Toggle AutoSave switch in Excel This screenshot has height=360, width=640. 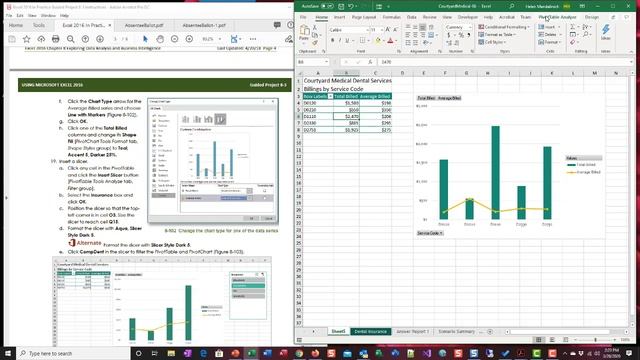tap(327, 6)
